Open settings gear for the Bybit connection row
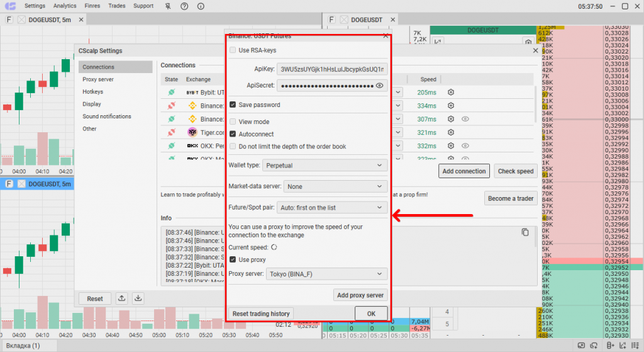 point(450,92)
